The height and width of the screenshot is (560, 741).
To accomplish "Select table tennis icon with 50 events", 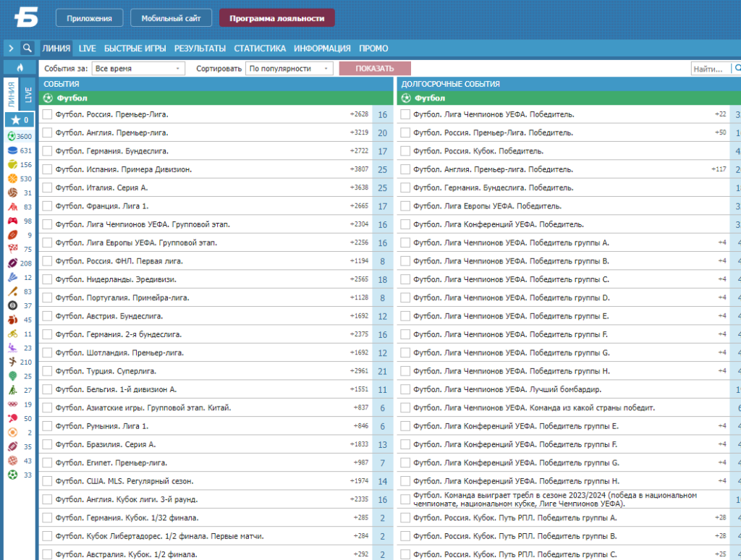I will click(12, 419).
